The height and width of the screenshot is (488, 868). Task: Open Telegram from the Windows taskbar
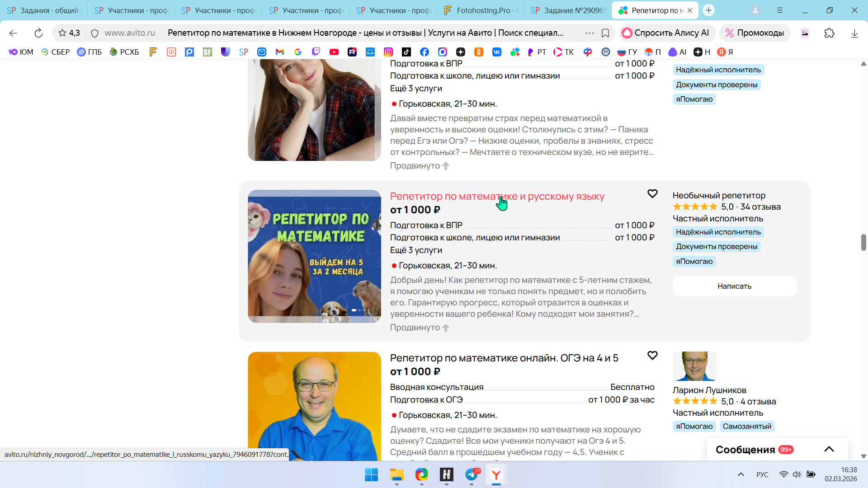click(x=472, y=475)
